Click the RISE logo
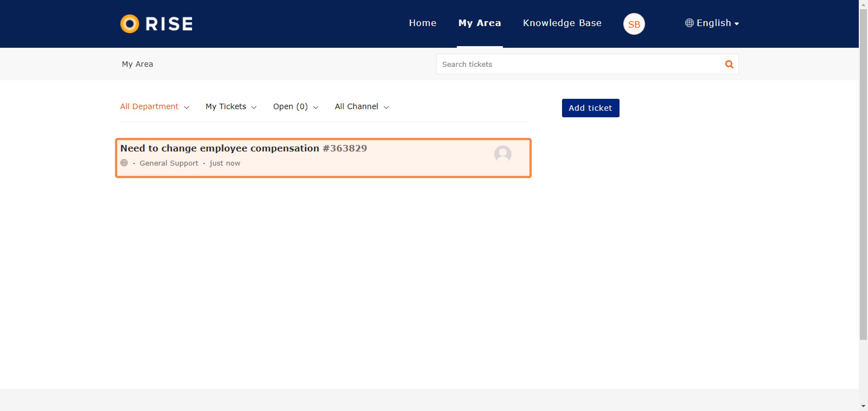Viewport: 868px width, 411px height. [x=156, y=24]
